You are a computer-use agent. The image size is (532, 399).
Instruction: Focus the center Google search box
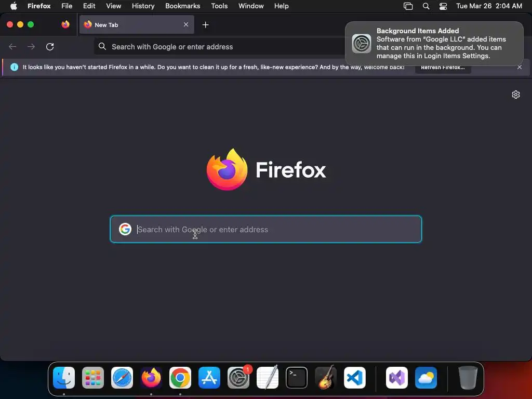[265, 229]
